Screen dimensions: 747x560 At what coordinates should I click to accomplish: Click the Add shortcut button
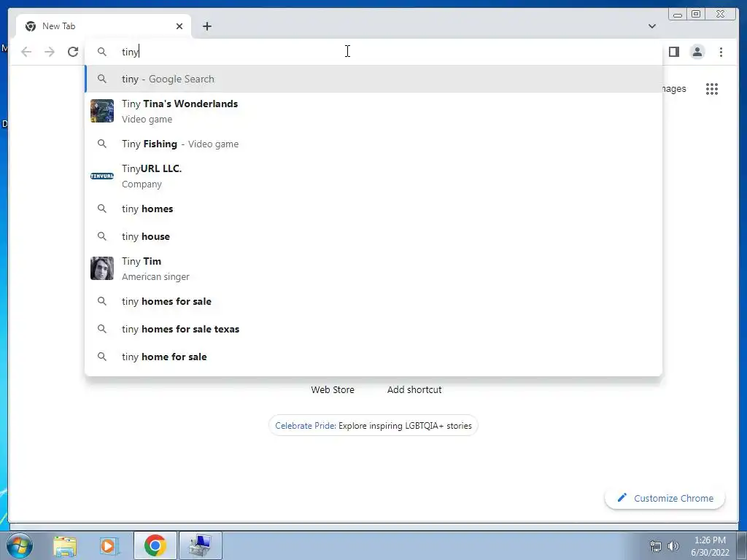[414, 389]
